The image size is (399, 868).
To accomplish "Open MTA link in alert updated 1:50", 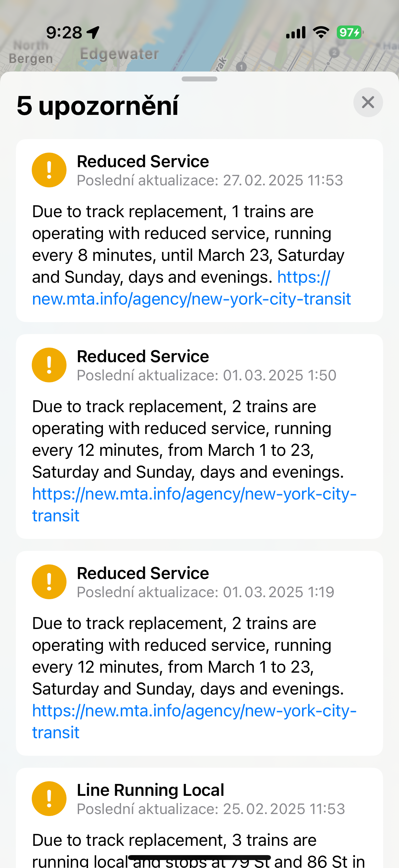I will [194, 494].
